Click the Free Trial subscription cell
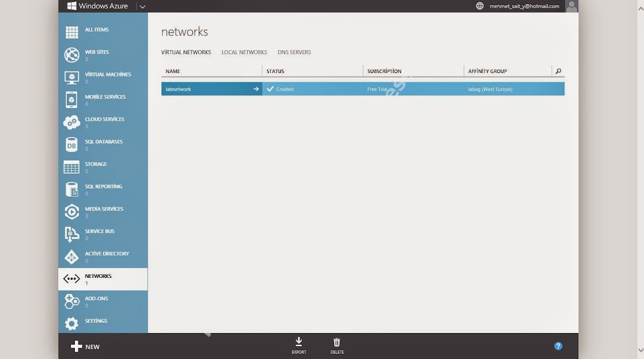 point(414,89)
